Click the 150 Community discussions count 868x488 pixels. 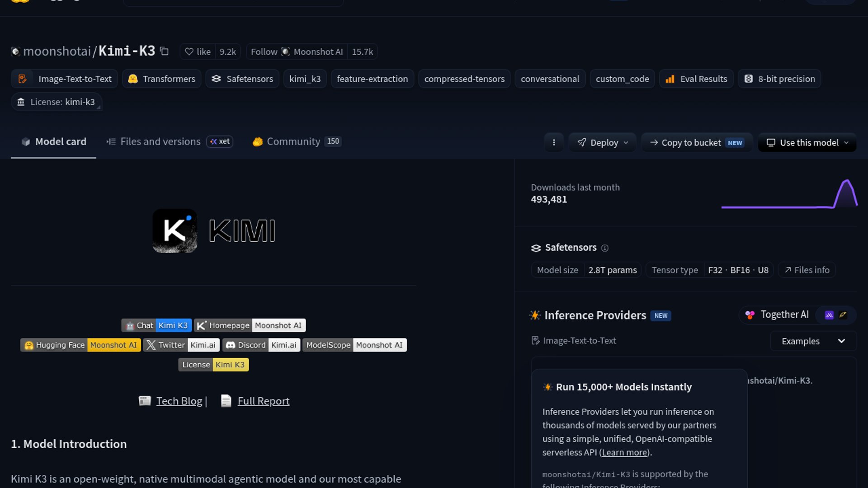pos(333,141)
